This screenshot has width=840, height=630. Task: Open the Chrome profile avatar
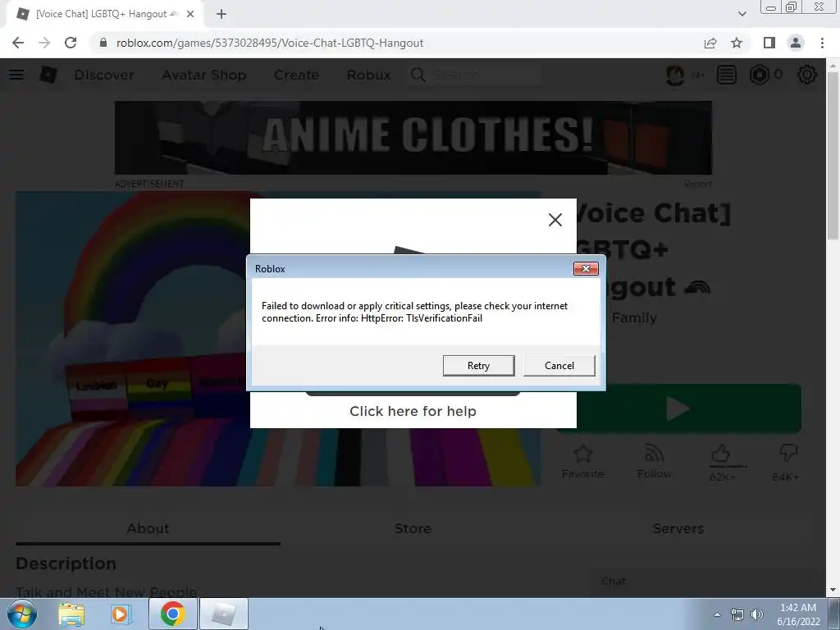[x=796, y=43]
